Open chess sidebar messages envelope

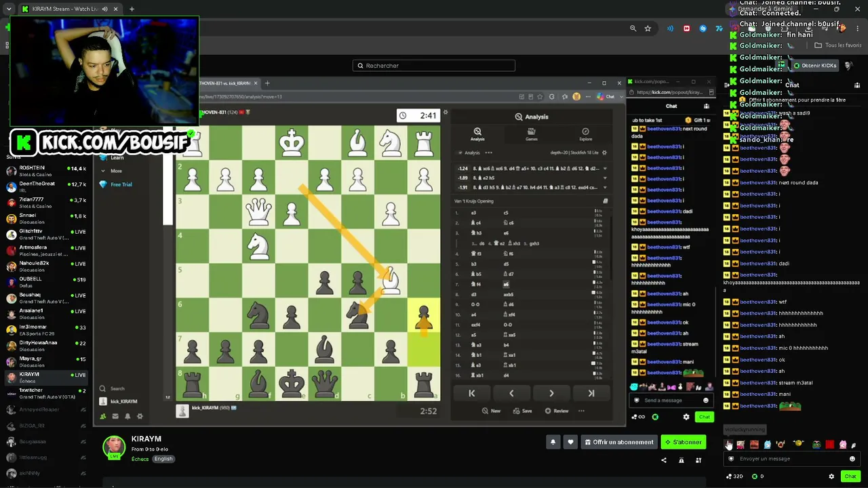click(x=115, y=416)
